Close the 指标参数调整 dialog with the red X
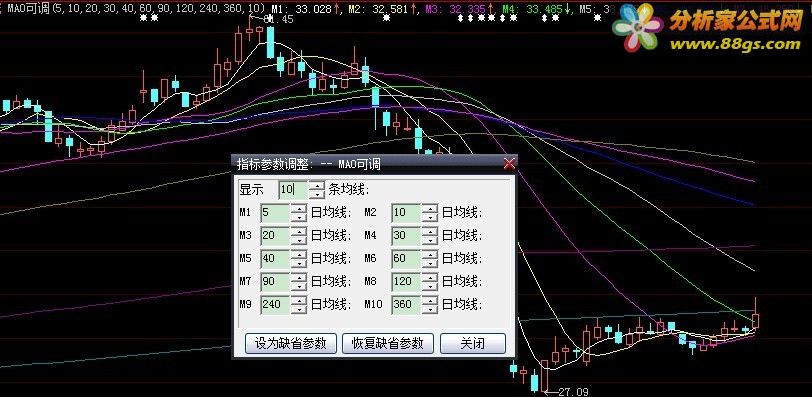This screenshot has height=397, width=812. 510,164
